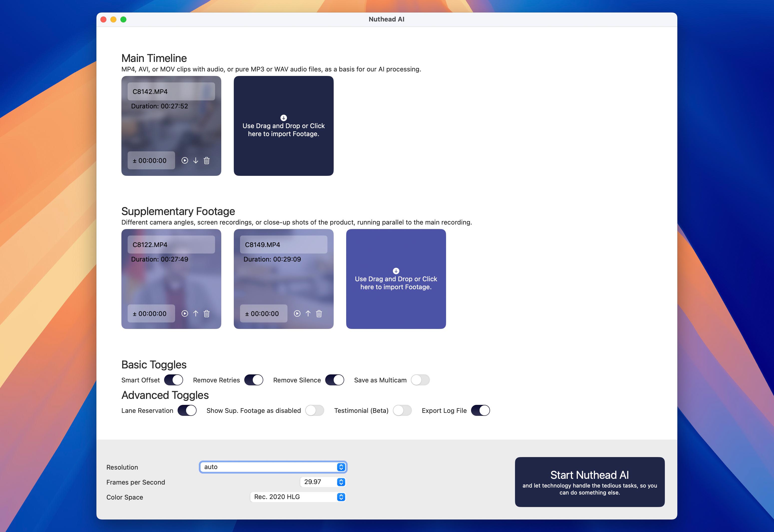The height and width of the screenshot is (532, 774).
Task: Click the Start Nuthead AI button
Action: pos(590,482)
